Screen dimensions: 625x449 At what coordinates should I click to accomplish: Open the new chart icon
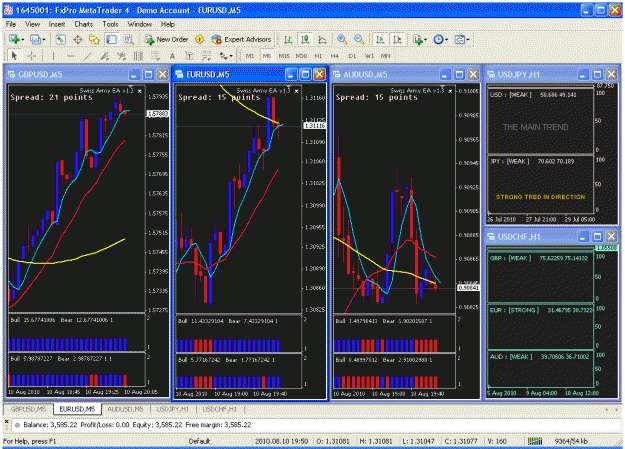click(14, 39)
